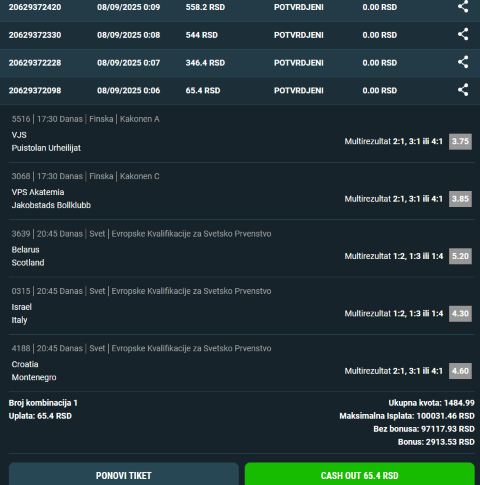Open the Israel vs Italy match
Screen dimensions: 480x485
click(x=22, y=313)
